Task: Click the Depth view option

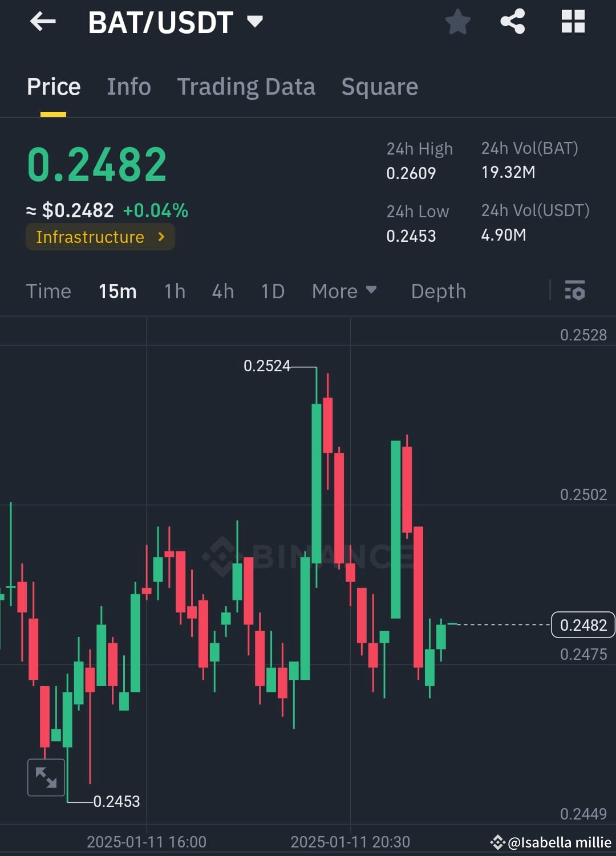Action: (x=438, y=291)
